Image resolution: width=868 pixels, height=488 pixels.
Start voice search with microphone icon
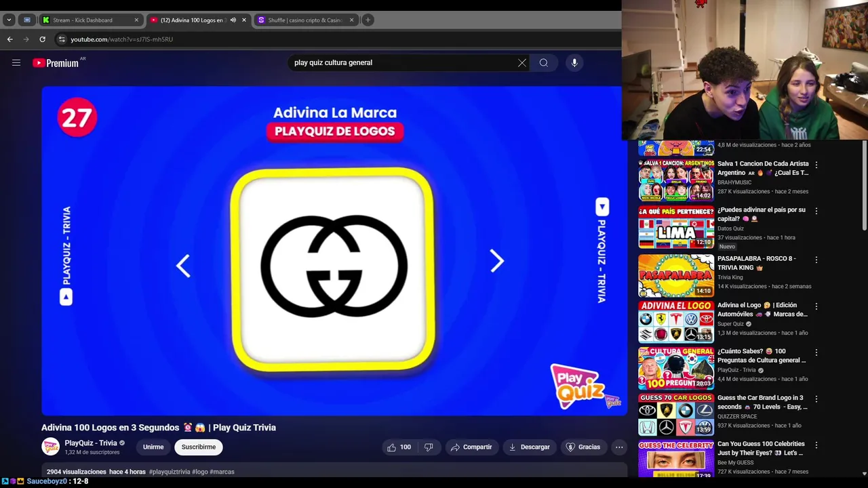tap(574, 62)
